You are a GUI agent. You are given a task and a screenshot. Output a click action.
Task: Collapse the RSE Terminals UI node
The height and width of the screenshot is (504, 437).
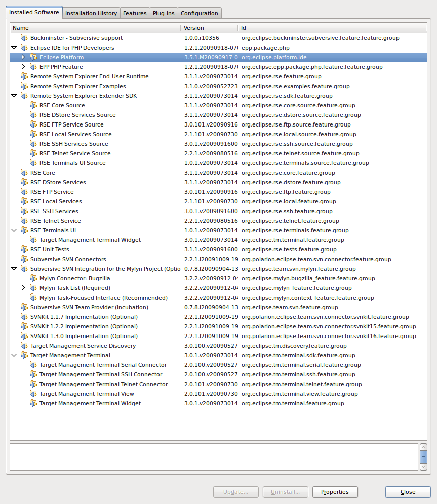pos(14,230)
